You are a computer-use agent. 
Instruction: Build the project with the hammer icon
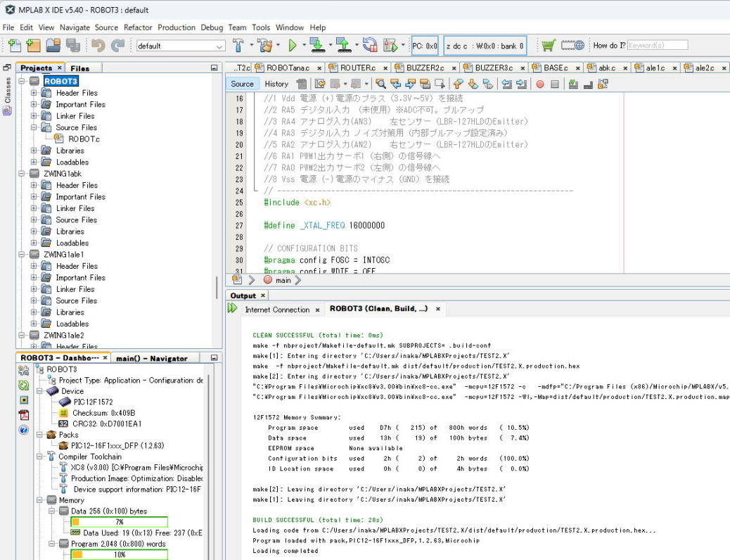coord(238,45)
